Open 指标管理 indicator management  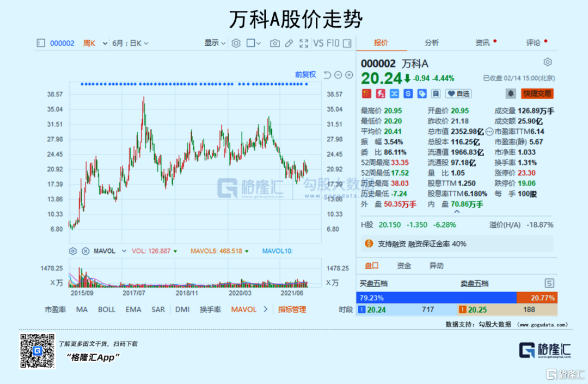pos(292,310)
